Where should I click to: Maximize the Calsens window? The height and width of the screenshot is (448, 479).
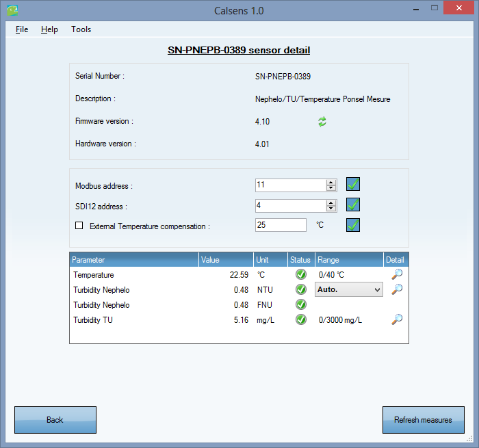click(435, 8)
